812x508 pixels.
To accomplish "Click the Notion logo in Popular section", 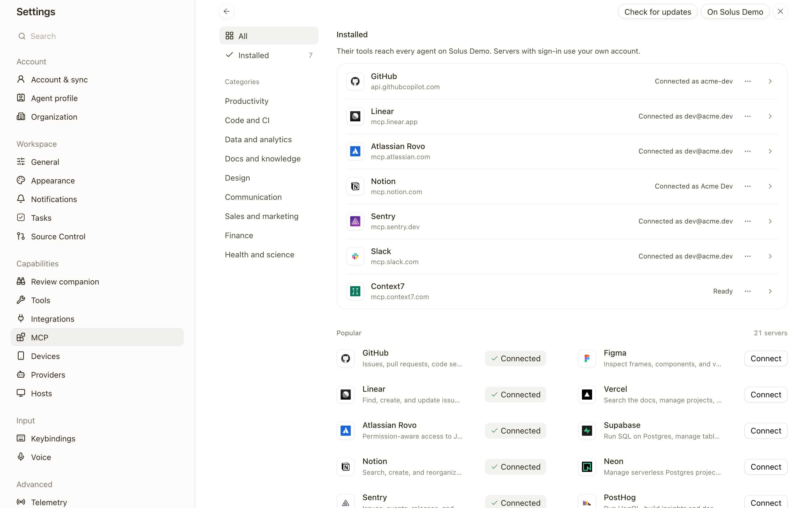I will [x=346, y=467].
